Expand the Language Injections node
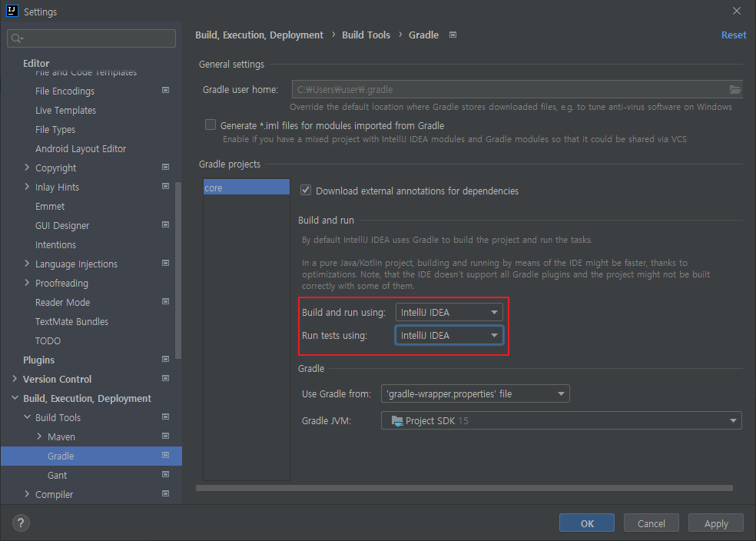This screenshot has height=541, width=756. (27, 264)
